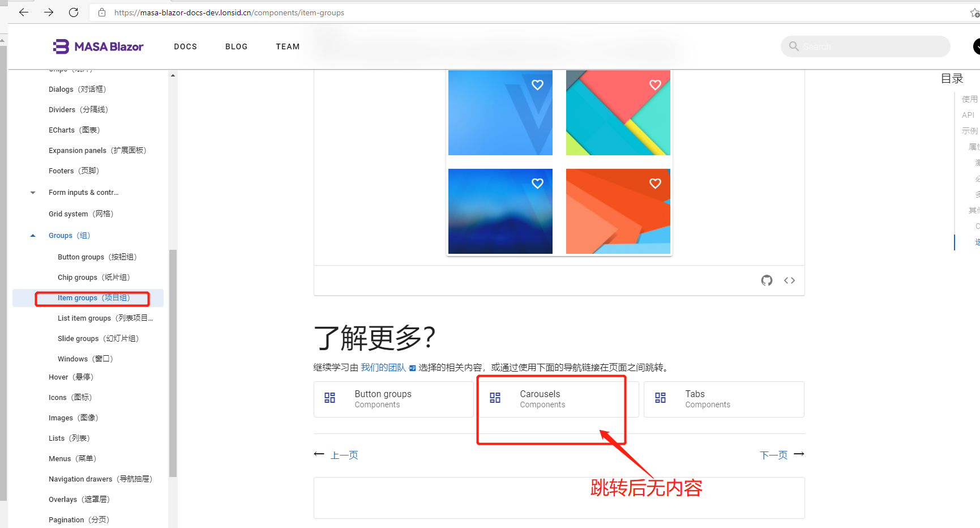980x528 pixels.
Task: Select Windows (窗口) sidebar item
Action: coord(85,359)
